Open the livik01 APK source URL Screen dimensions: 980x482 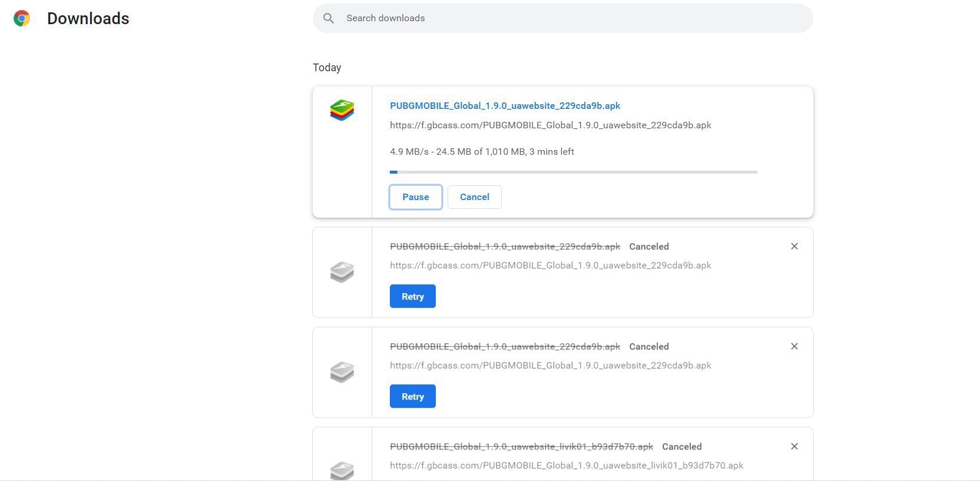566,466
